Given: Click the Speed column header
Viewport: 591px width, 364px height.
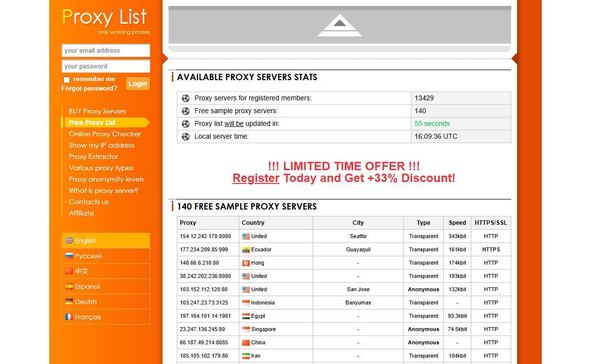Looking at the screenshot, I should point(457,223).
